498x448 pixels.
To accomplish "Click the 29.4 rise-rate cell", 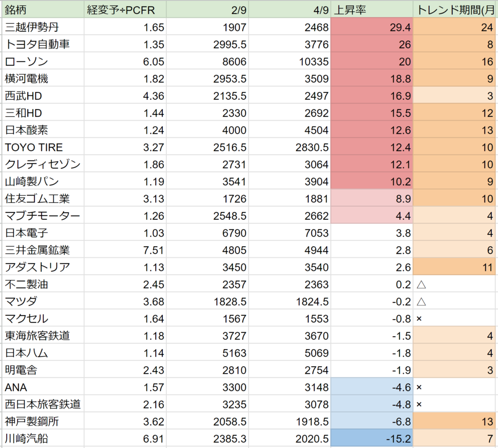I will tap(372, 27).
